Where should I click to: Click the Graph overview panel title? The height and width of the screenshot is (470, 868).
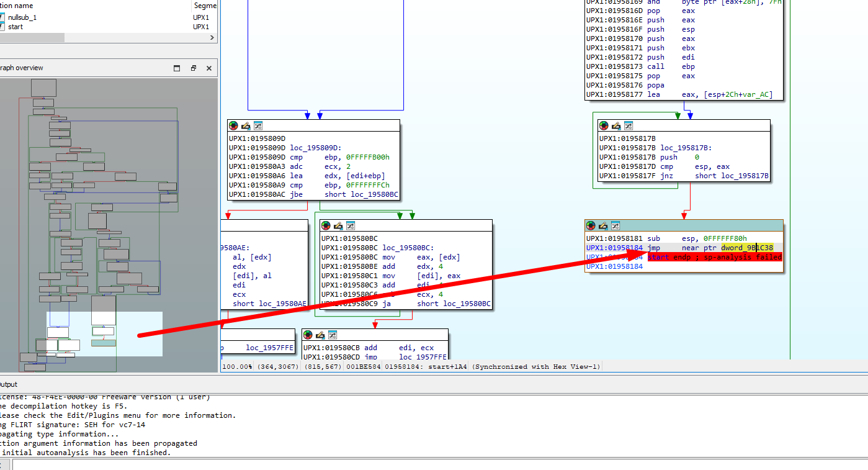(22, 68)
